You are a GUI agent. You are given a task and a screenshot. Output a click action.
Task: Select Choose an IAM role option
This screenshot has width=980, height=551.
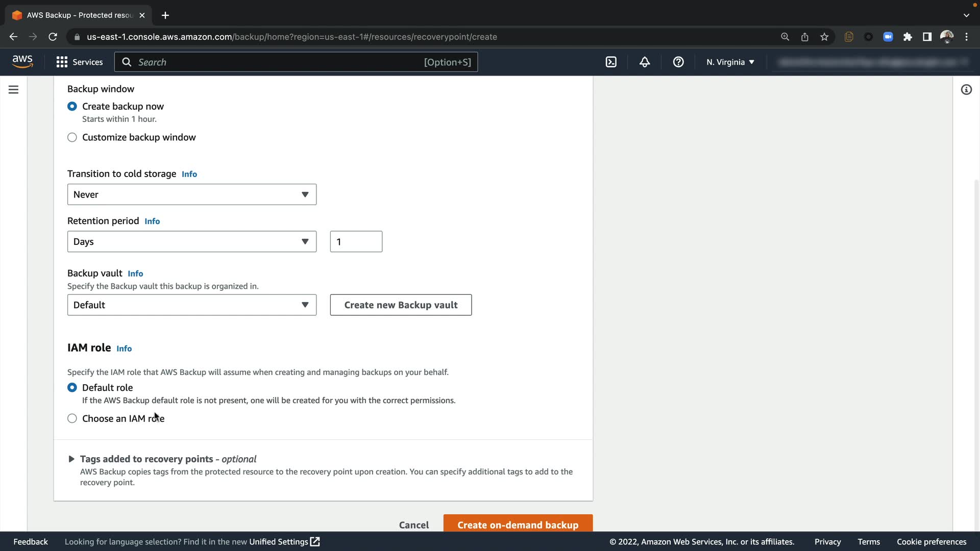(x=72, y=419)
